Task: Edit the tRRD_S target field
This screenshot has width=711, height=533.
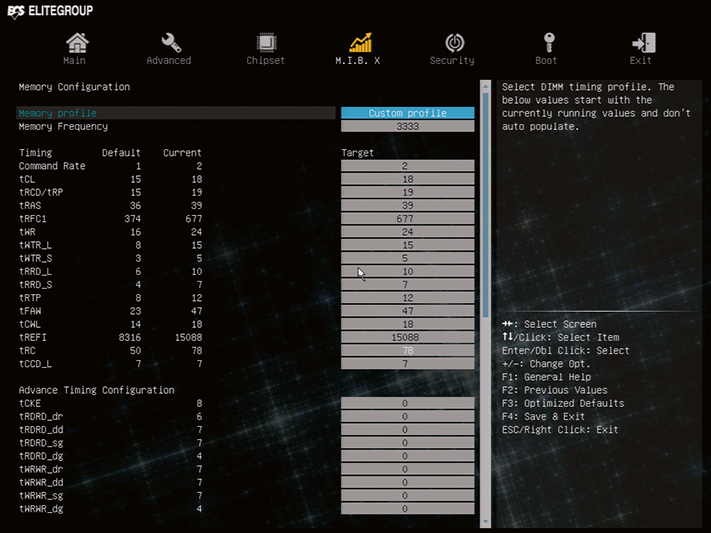Action: click(408, 284)
